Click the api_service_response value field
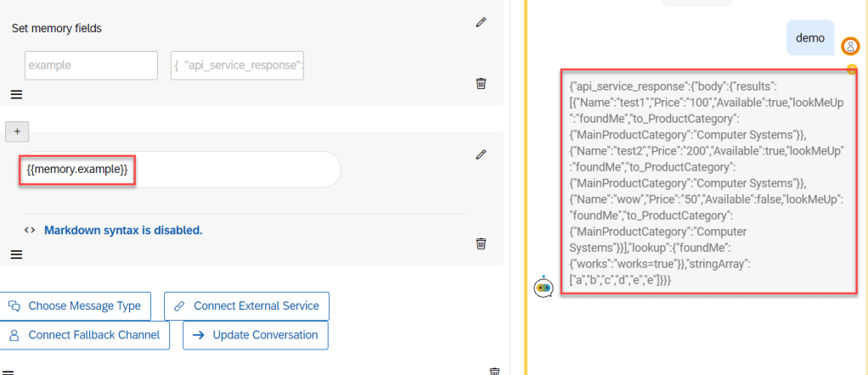The height and width of the screenshot is (375, 868). [237, 65]
